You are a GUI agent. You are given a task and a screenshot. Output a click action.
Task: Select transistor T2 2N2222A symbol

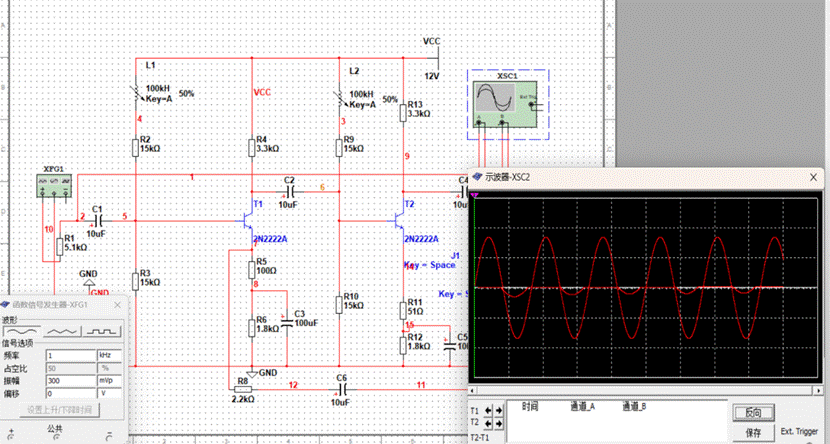pos(399,221)
